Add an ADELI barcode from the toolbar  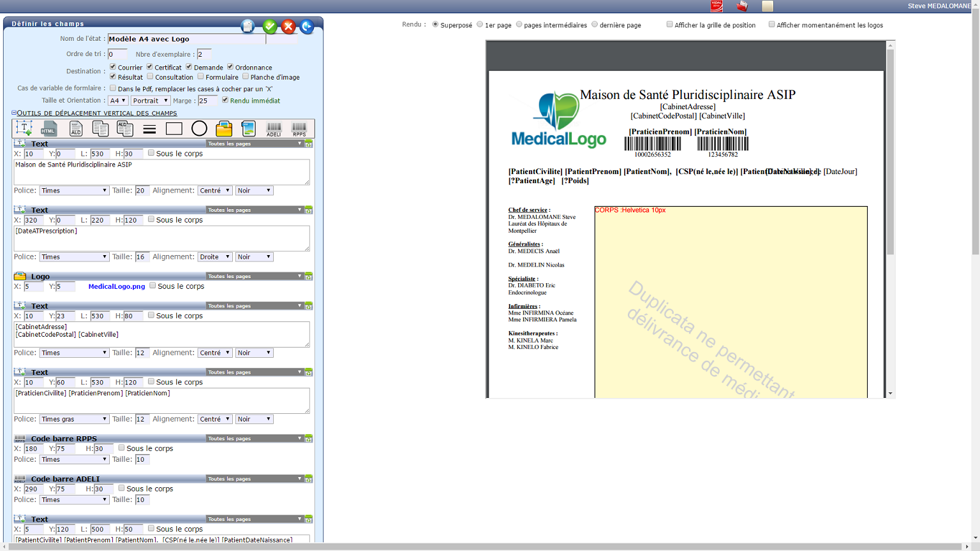(x=274, y=129)
